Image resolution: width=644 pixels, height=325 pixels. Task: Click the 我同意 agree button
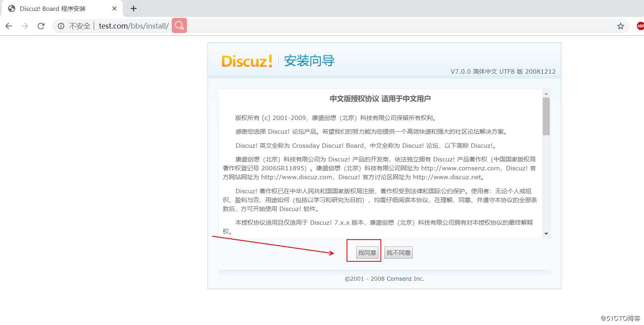pyautogui.click(x=367, y=253)
